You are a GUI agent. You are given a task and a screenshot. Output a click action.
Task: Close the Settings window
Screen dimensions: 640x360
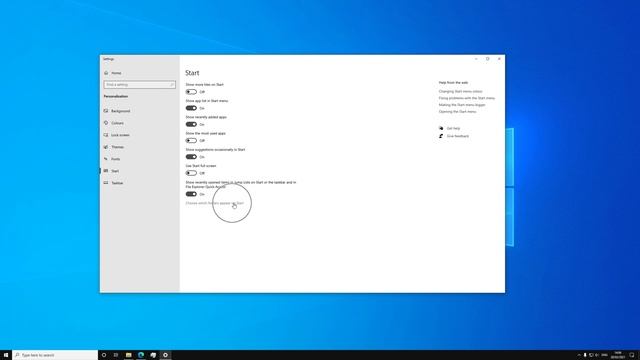pyautogui.click(x=499, y=59)
